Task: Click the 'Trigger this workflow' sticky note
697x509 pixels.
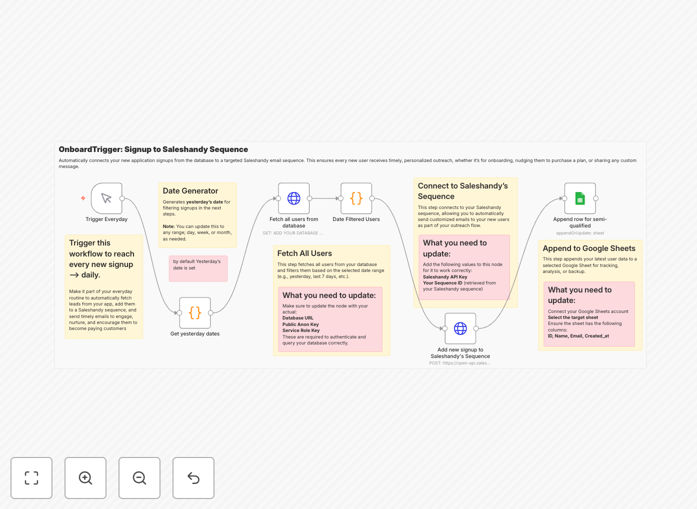Action: [x=104, y=287]
